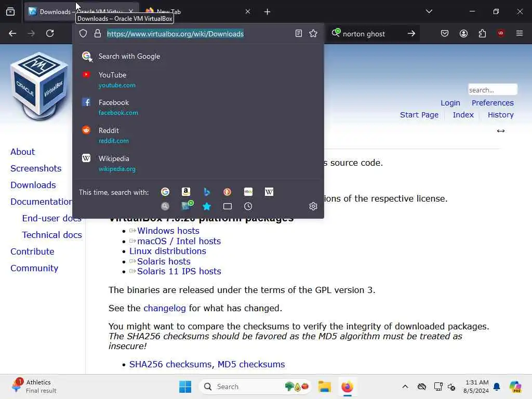Open the Preferences link
The width and height of the screenshot is (532, 399).
493,103
